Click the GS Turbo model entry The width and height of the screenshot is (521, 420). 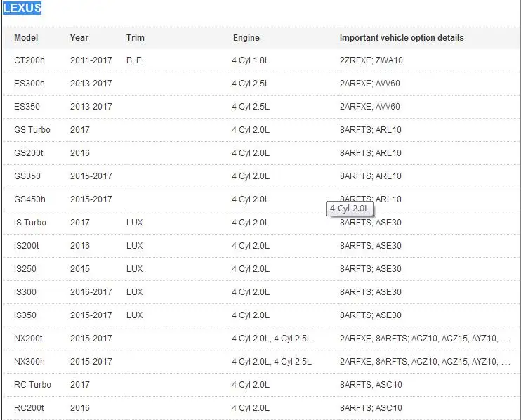click(x=32, y=130)
